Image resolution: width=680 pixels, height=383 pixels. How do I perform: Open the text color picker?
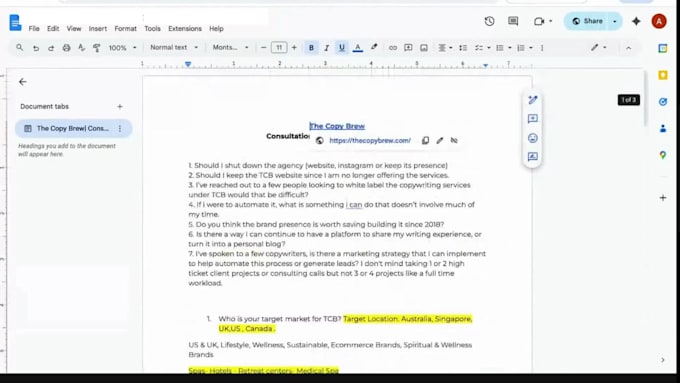click(x=358, y=48)
